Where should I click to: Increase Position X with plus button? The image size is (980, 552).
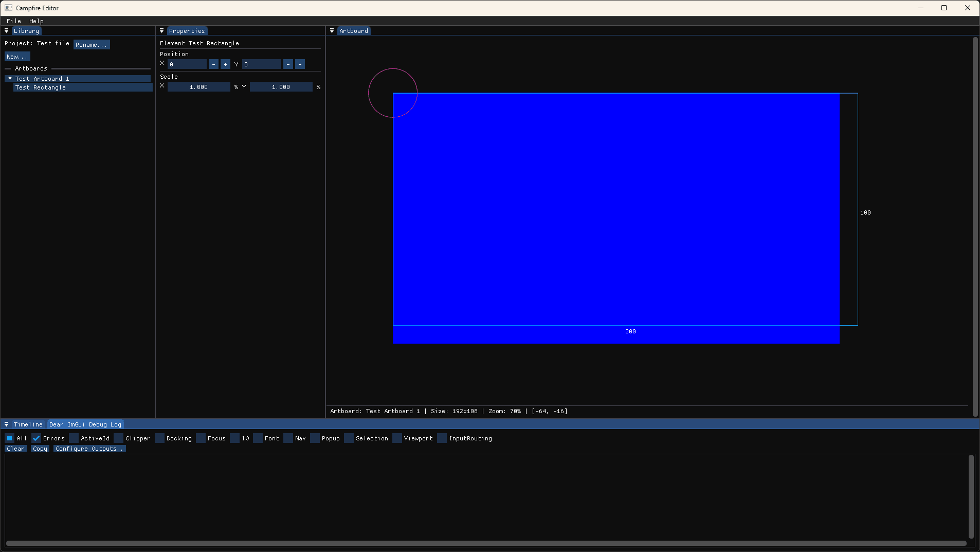point(225,64)
